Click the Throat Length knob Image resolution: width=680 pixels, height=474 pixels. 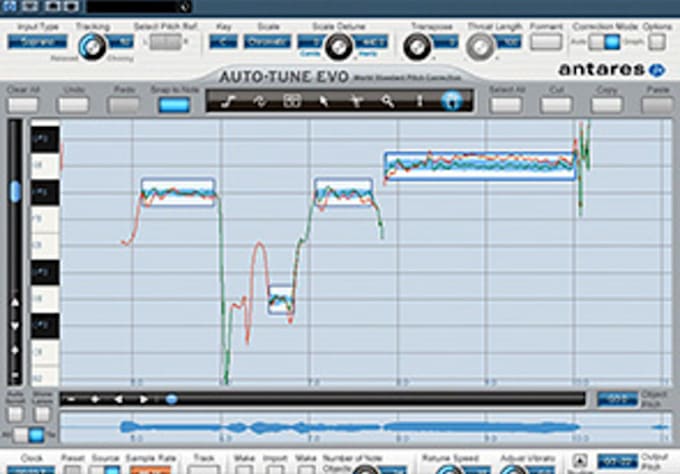(480, 47)
